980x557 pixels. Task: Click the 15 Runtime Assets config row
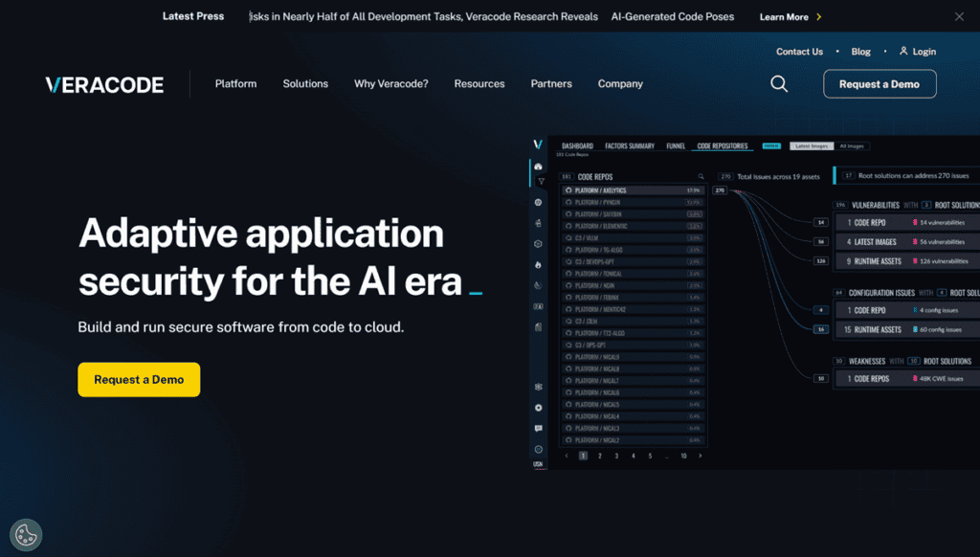click(x=907, y=329)
